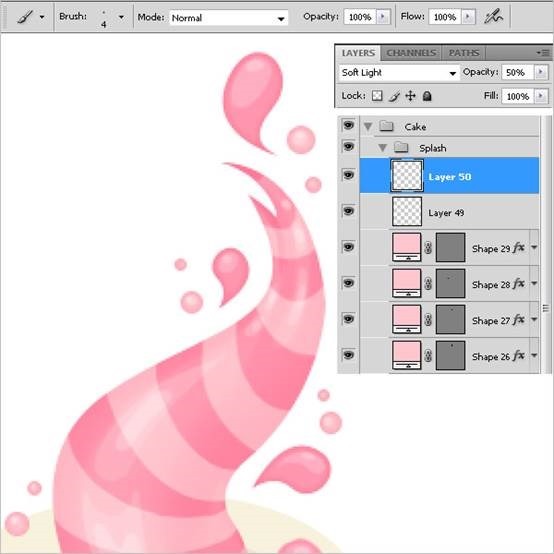Click the Shape 29 vector mask thumbnail
The width and height of the screenshot is (554, 554).
click(x=450, y=247)
